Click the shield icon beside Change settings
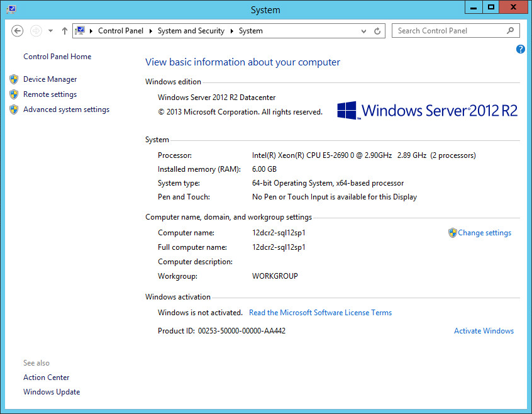This screenshot has width=532, height=414. click(452, 233)
